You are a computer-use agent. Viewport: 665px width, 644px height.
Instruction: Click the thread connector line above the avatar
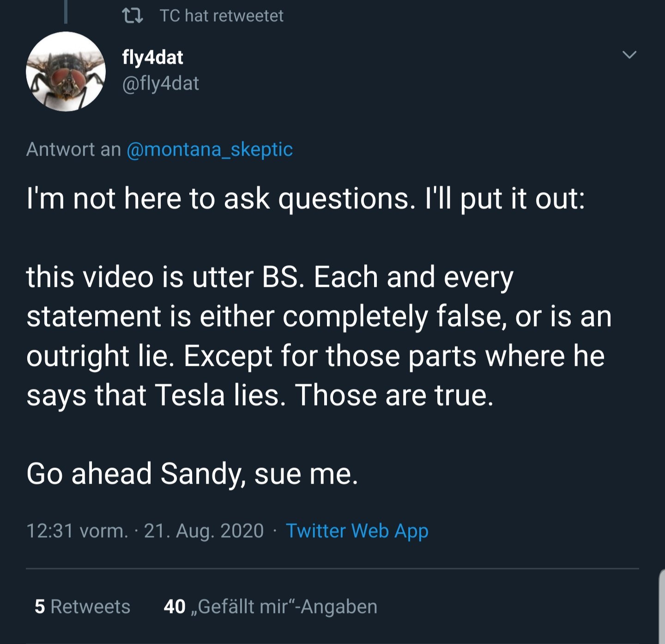coord(66,12)
